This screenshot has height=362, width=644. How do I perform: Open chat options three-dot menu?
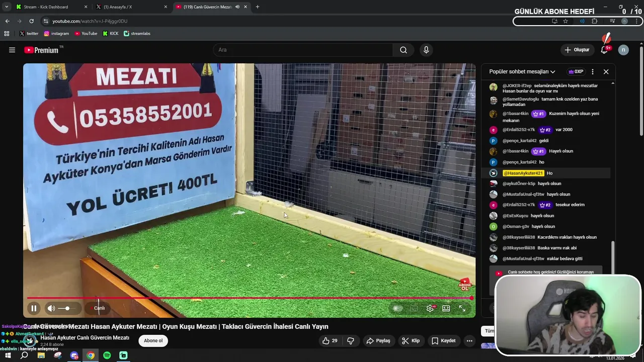click(593, 72)
